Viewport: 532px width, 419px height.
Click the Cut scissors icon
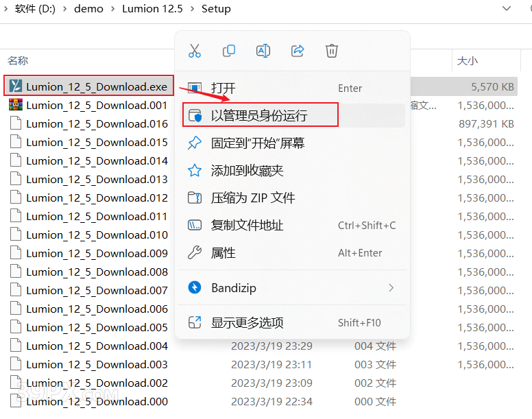(x=195, y=51)
